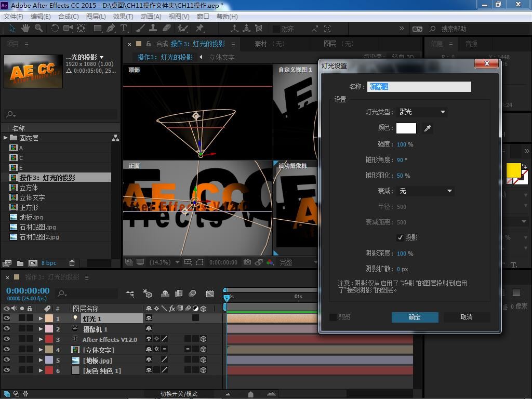
Task: Hide the 灯光 1 layer
Action: point(6,318)
